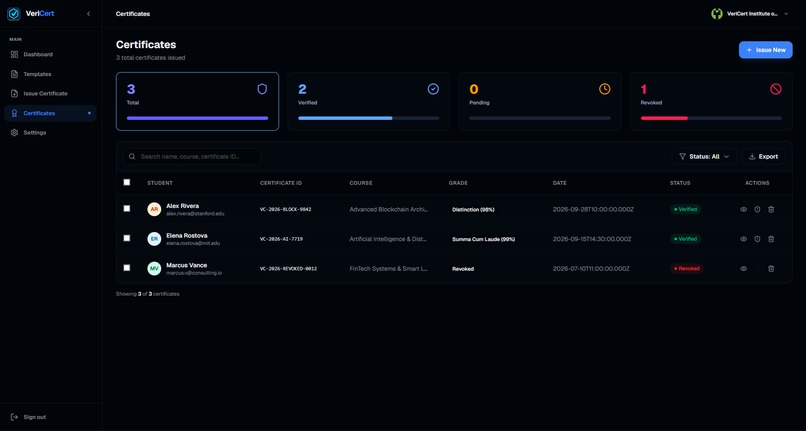806x431 pixels.
Task: Select the Revoked stat card
Action: tap(711, 101)
